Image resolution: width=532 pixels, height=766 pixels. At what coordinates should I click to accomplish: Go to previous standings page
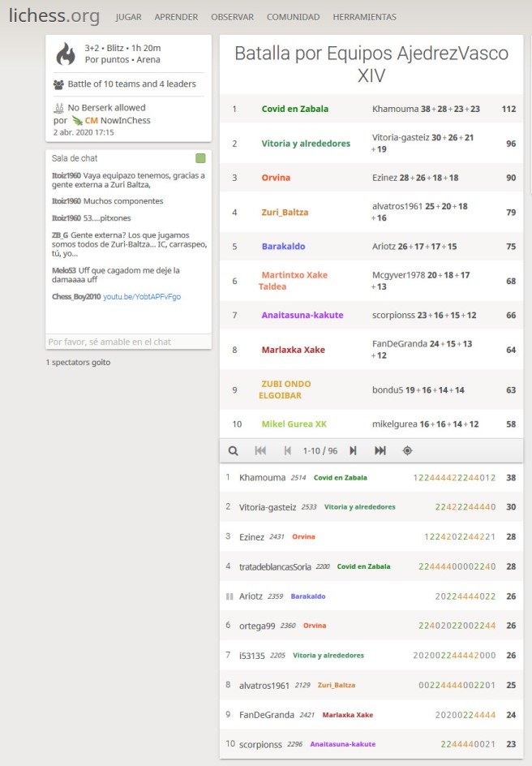287,450
